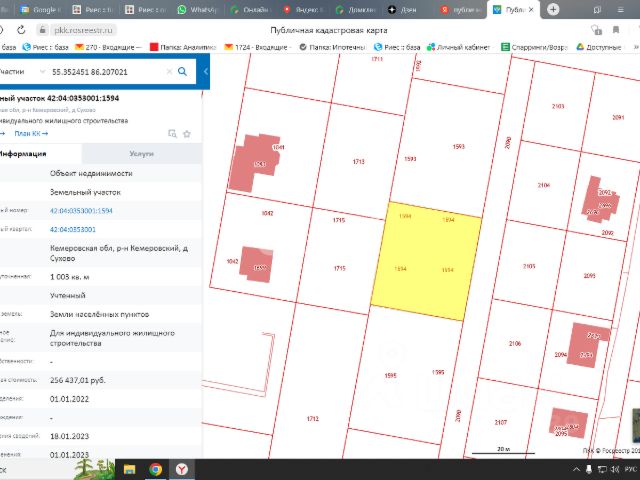Click the sidebar panel icon near new tab

click(597, 9)
